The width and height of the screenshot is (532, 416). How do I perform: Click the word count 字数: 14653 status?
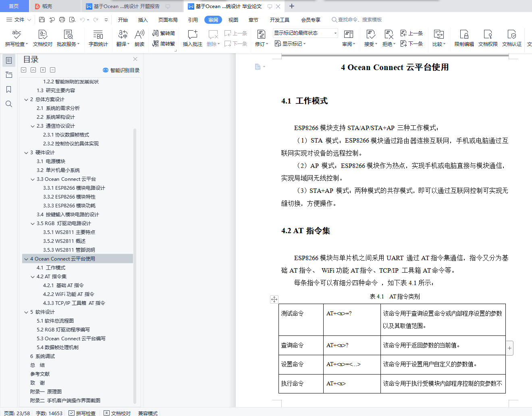(49, 413)
